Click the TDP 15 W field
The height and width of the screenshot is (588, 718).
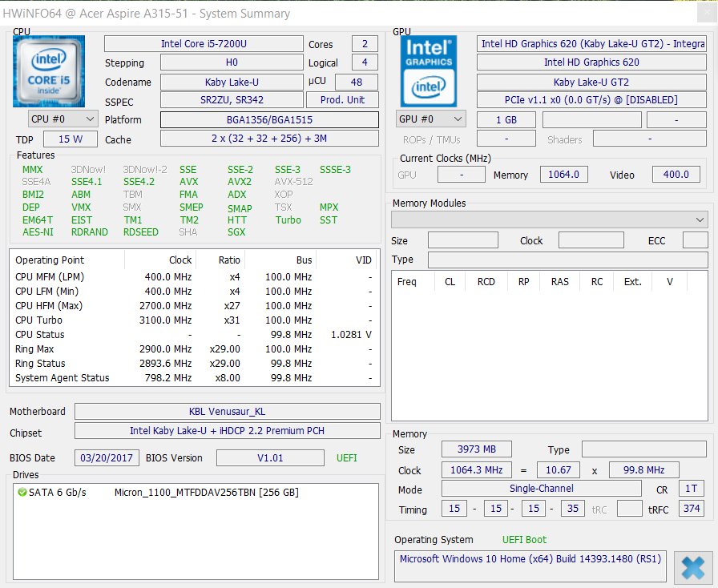pos(71,139)
